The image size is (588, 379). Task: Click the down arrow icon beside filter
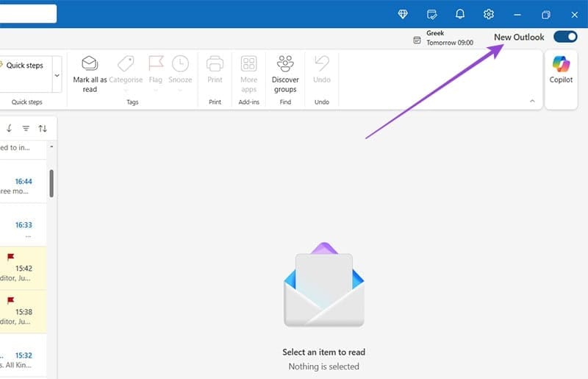pyautogui.click(x=9, y=129)
